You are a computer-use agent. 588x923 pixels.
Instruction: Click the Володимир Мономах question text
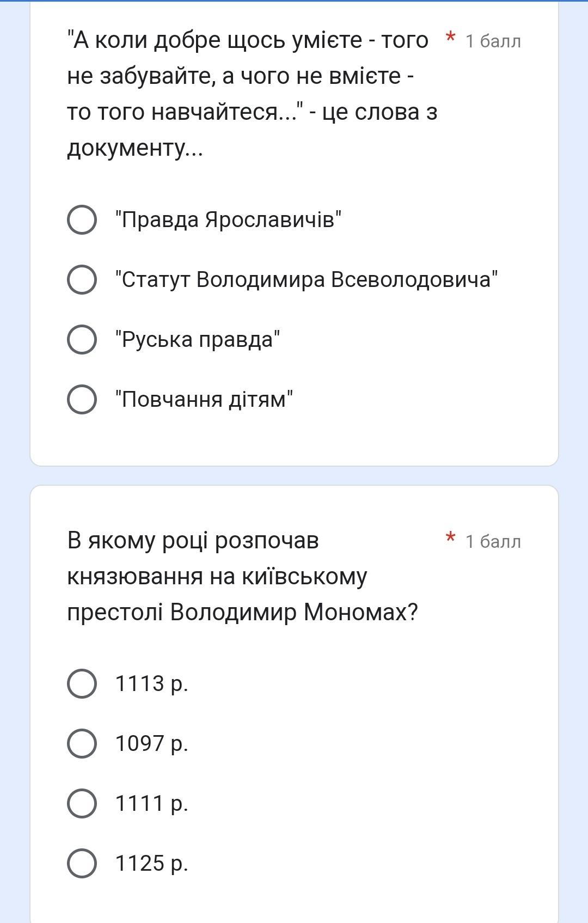tap(242, 576)
